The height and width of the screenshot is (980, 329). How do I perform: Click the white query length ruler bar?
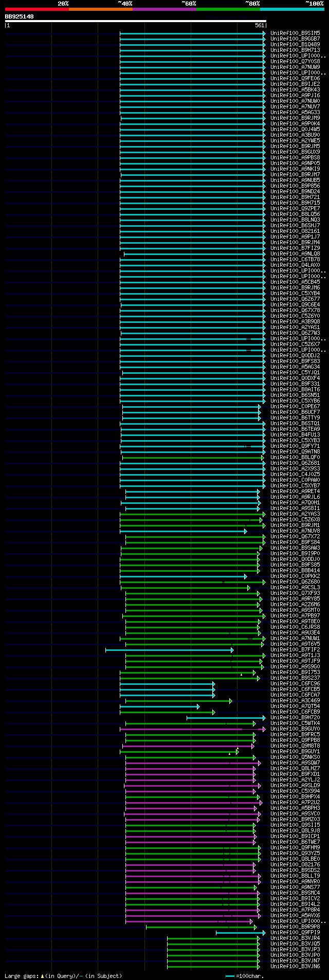pos(136,21)
